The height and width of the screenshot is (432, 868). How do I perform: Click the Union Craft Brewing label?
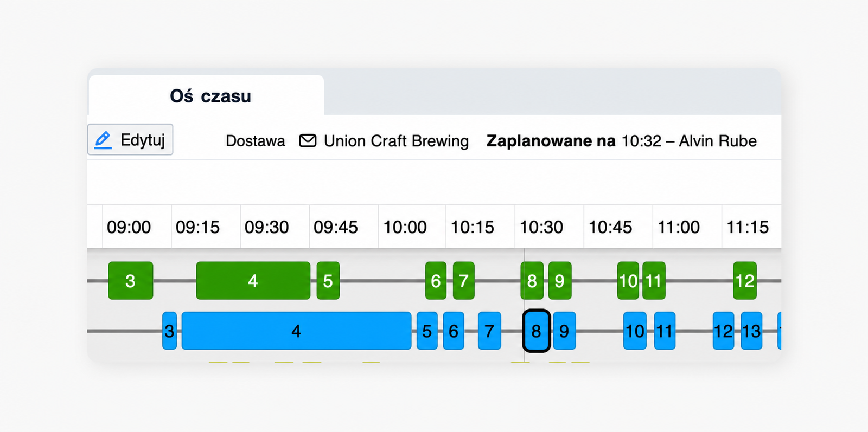pos(396,141)
